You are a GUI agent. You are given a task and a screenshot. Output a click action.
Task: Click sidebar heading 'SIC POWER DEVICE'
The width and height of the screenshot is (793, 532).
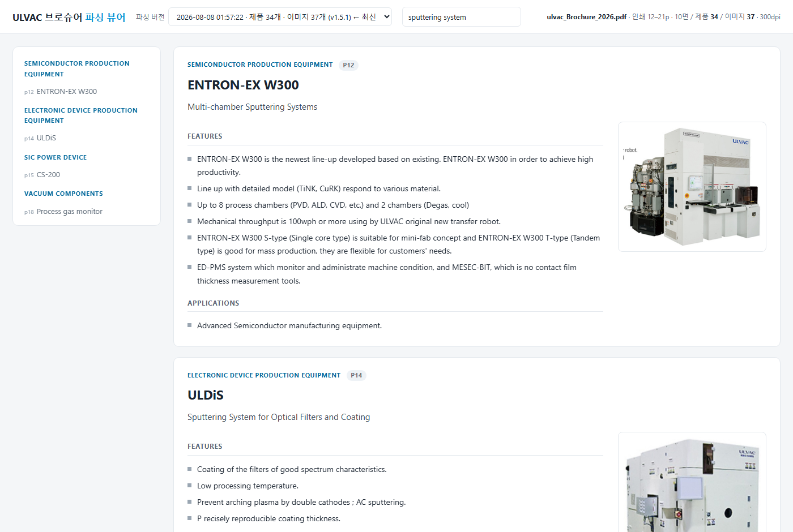pyautogui.click(x=56, y=157)
